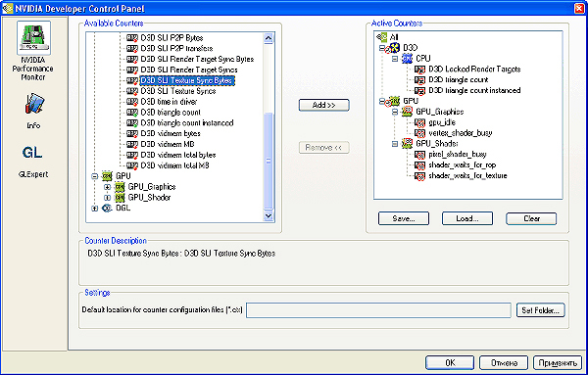
Task: Select shader_waits_for_texture text
Action: click(467, 175)
